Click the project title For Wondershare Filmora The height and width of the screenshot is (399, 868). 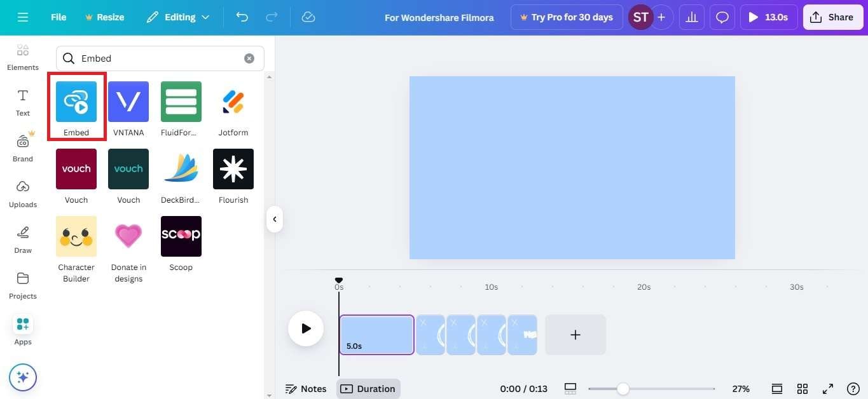439,18
